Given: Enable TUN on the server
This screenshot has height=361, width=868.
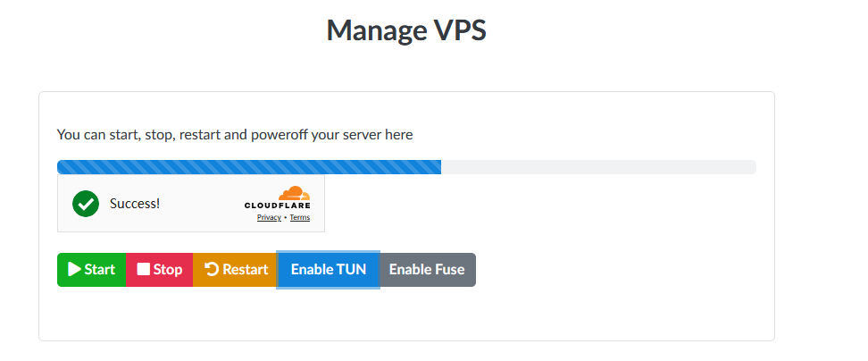Looking at the screenshot, I should pos(328,270).
